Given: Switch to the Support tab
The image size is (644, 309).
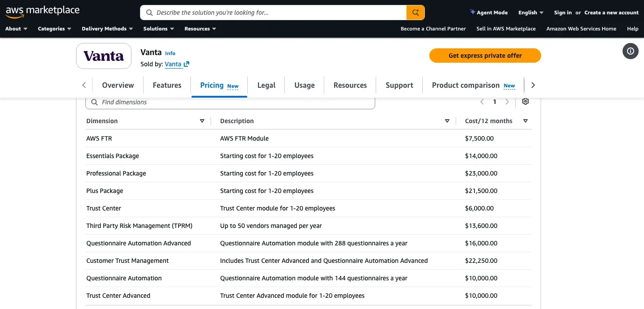Looking at the screenshot, I should click(x=399, y=85).
